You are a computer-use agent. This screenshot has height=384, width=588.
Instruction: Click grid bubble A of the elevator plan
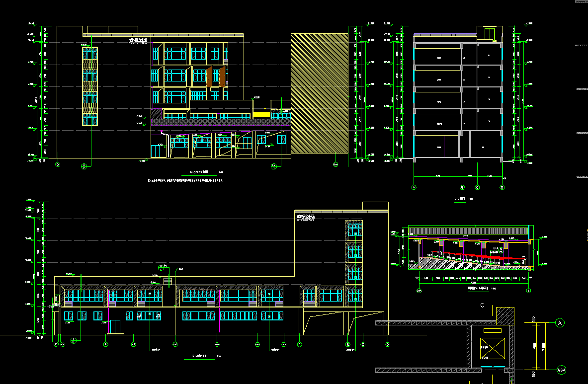[560, 323]
